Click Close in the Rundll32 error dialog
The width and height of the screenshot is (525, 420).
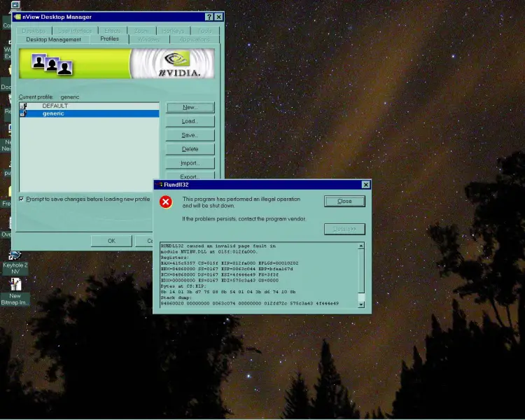(344, 202)
